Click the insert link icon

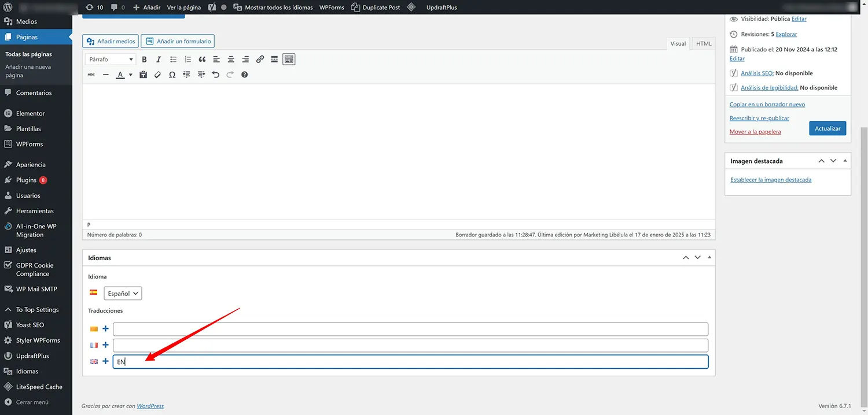(260, 60)
